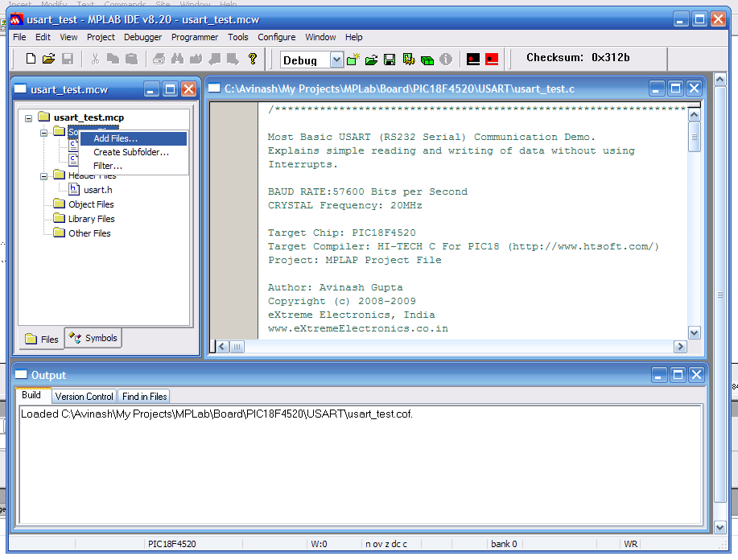Choose Add Files... in context menu
738x560 pixels.
(x=134, y=138)
